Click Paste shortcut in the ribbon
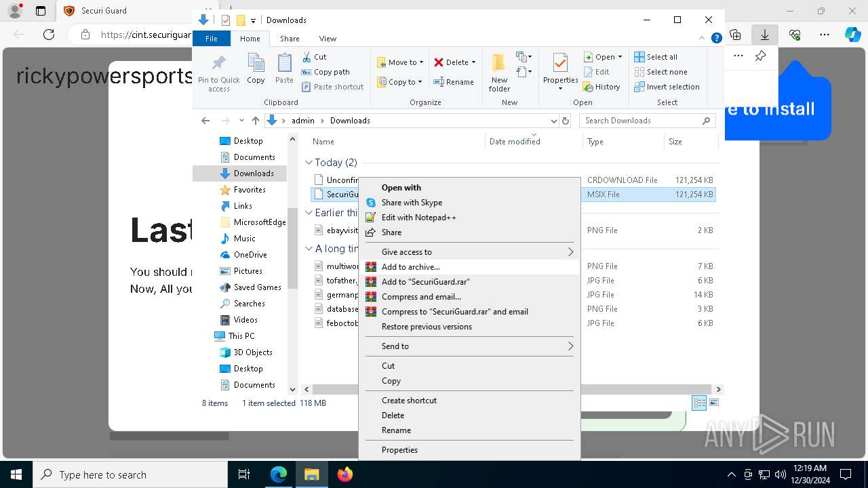The image size is (868, 488). pyautogui.click(x=332, y=87)
